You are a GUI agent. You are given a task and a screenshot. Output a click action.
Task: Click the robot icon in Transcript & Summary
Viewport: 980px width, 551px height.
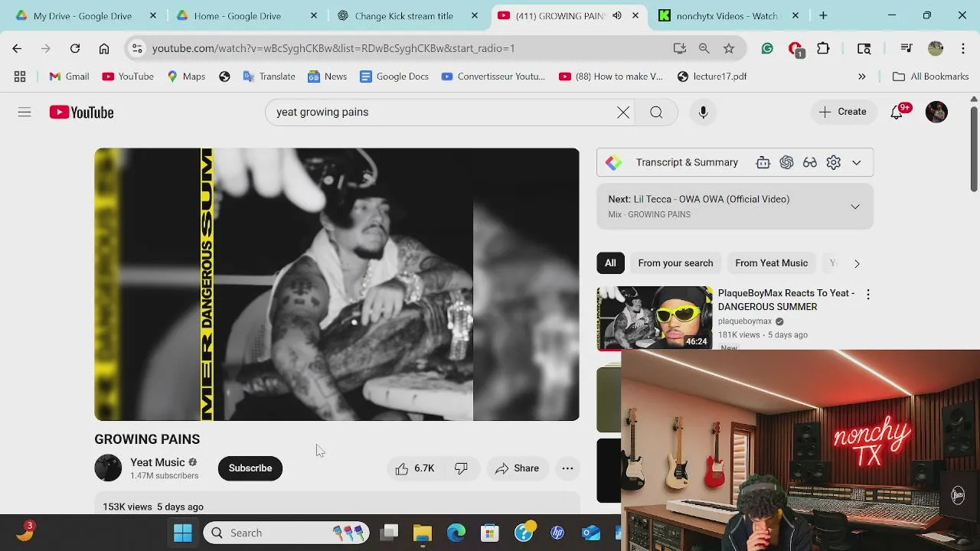[763, 162]
